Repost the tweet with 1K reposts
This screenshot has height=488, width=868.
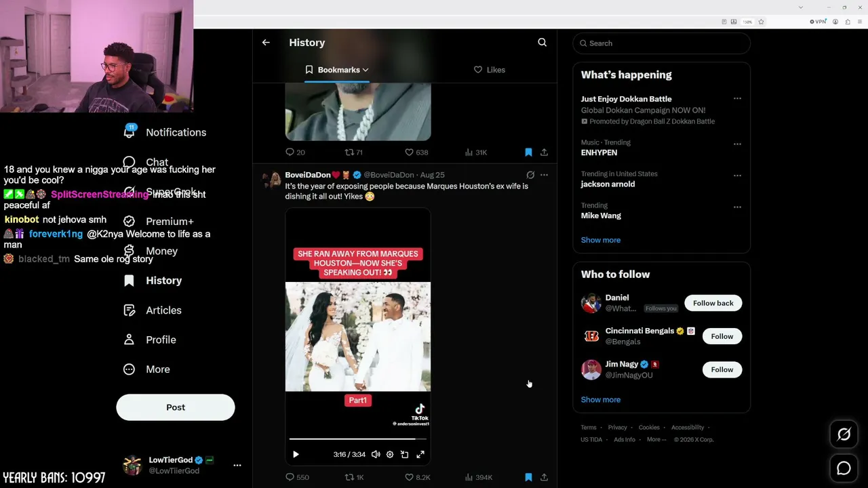355,477
